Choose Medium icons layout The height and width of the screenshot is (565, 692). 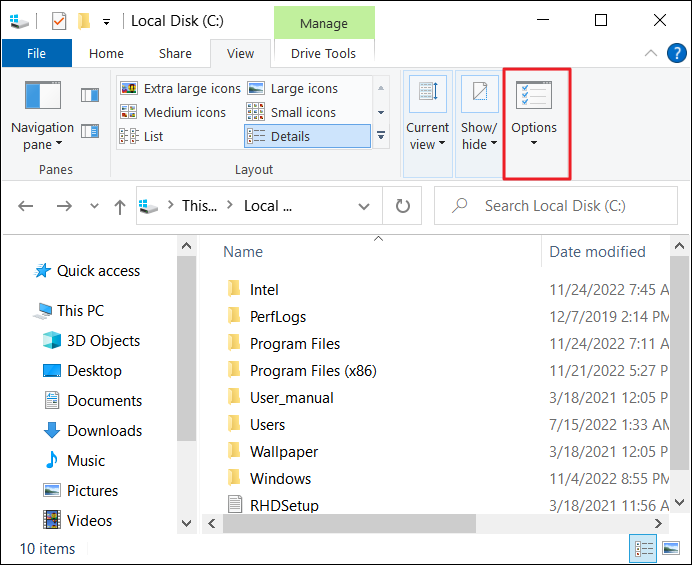(x=173, y=113)
